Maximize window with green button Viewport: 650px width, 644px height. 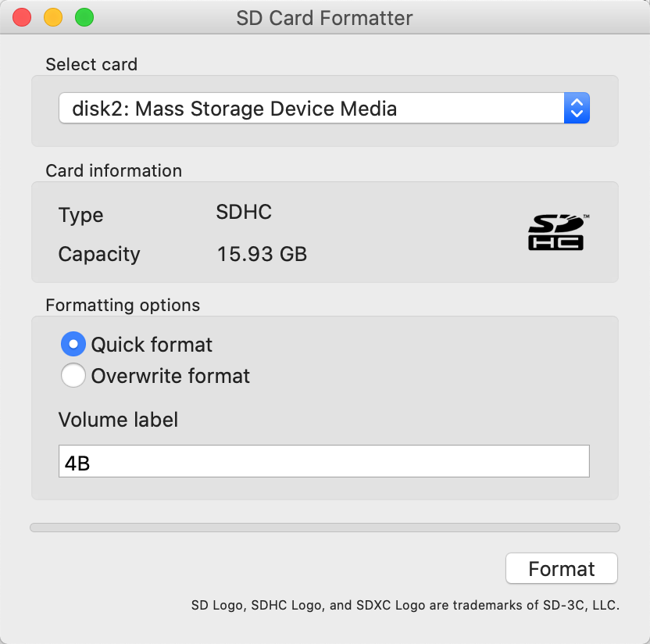(x=84, y=18)
